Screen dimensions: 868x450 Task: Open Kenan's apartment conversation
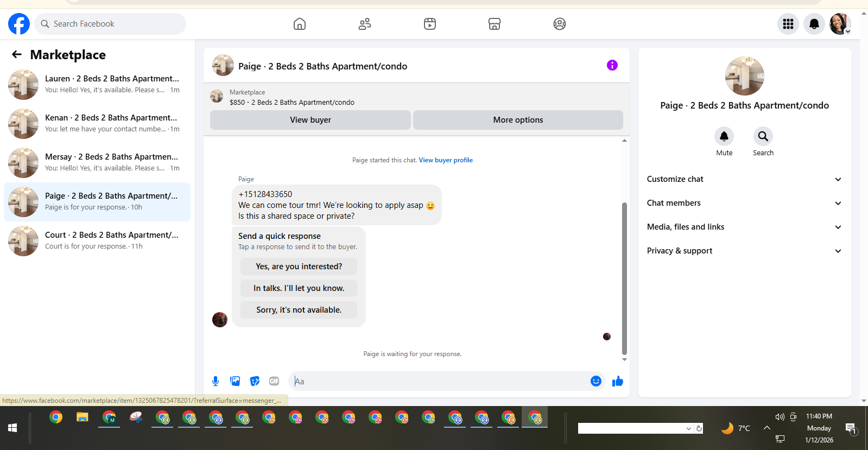pos(97,124)
